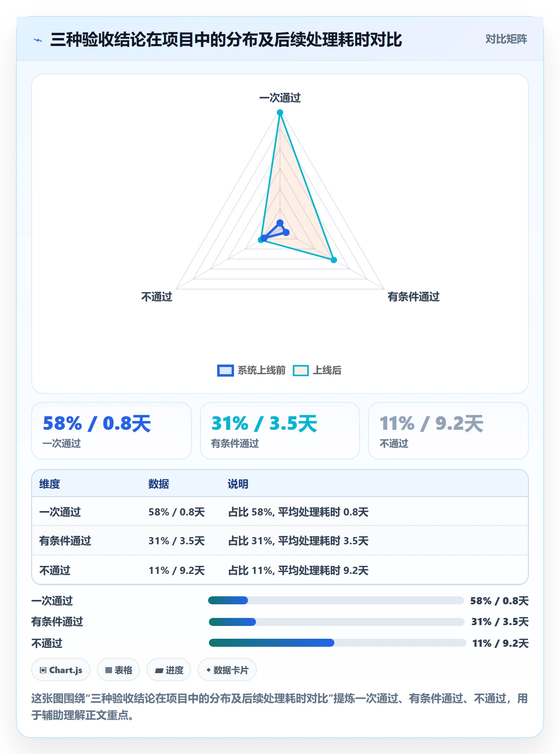
Task: Toggle the 系统上线前 legend swatch
Action: coord(225,370)
